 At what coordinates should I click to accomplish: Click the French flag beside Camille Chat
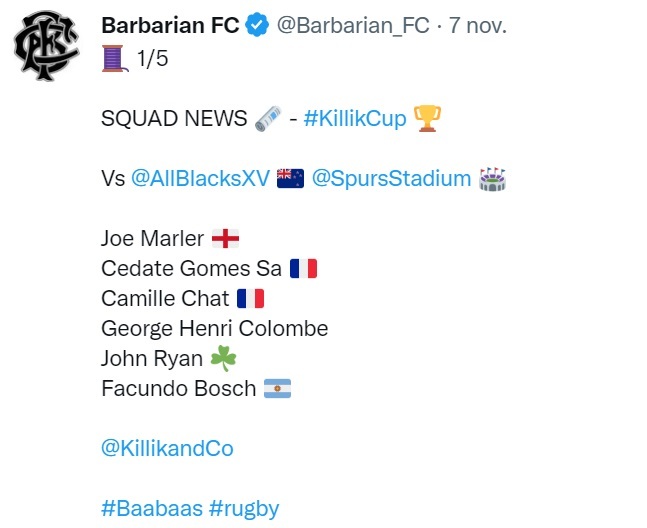[x=250, y=299]
